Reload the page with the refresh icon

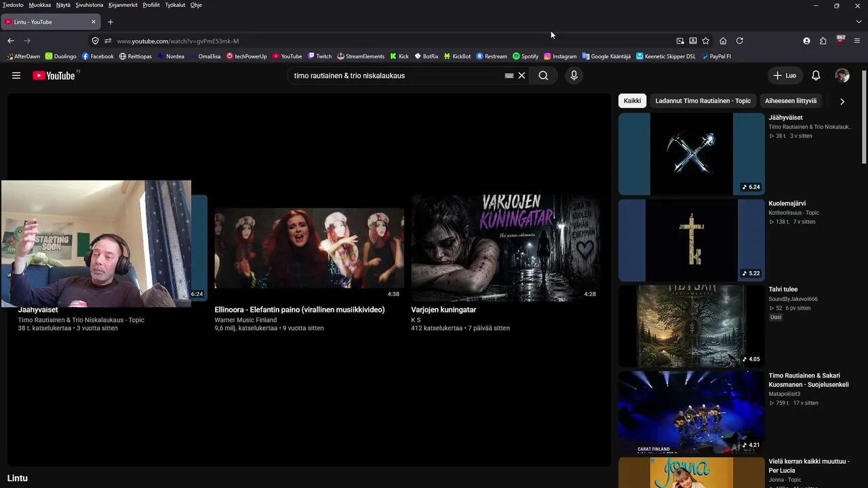click(x=740, y=41)
